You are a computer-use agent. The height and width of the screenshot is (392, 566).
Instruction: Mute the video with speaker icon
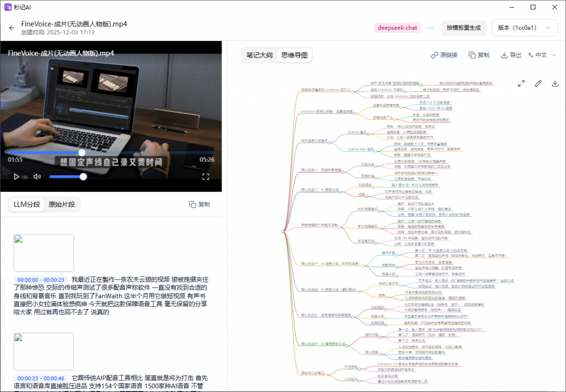pos(37,177)
